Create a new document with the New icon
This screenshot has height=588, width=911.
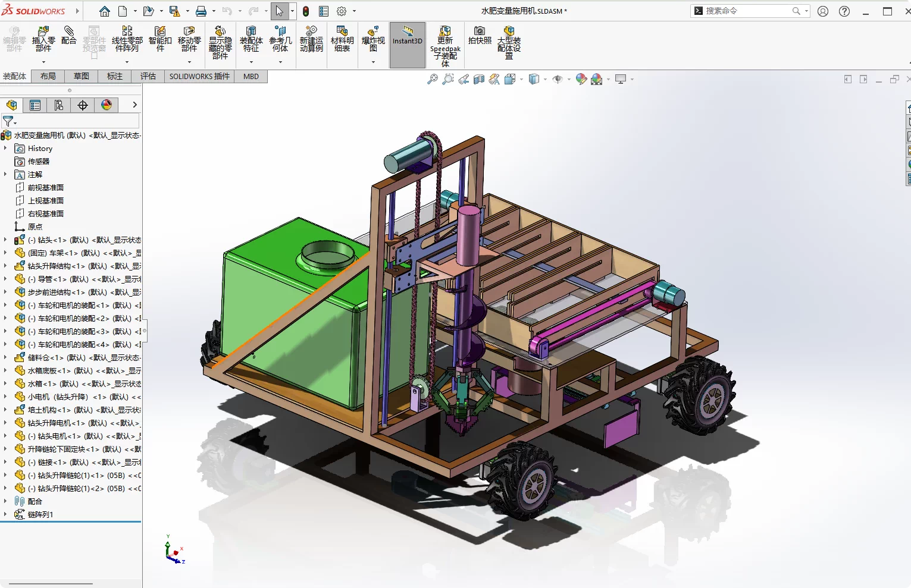click(x=123, y=11)
